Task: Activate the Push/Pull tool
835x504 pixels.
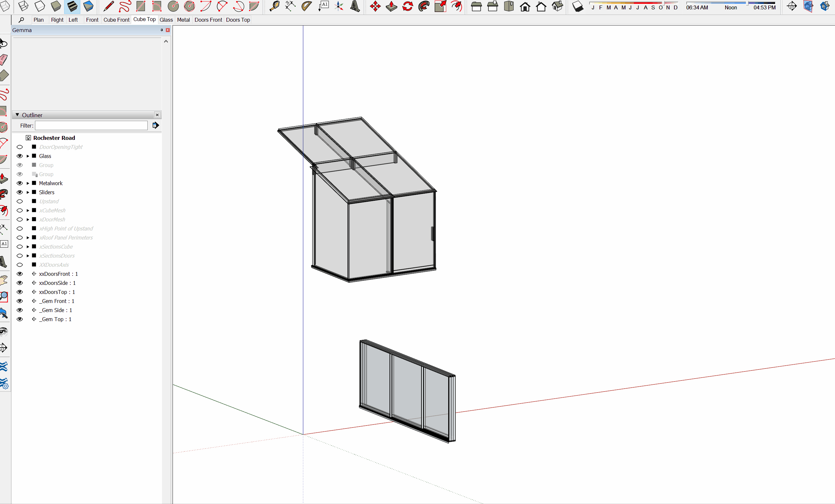Action: (x=391, y=6)
